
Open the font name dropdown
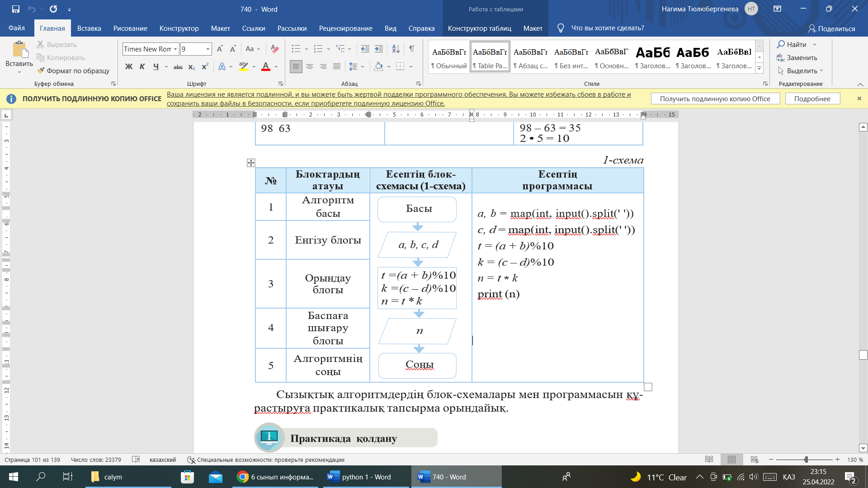(x=175, y=49)
